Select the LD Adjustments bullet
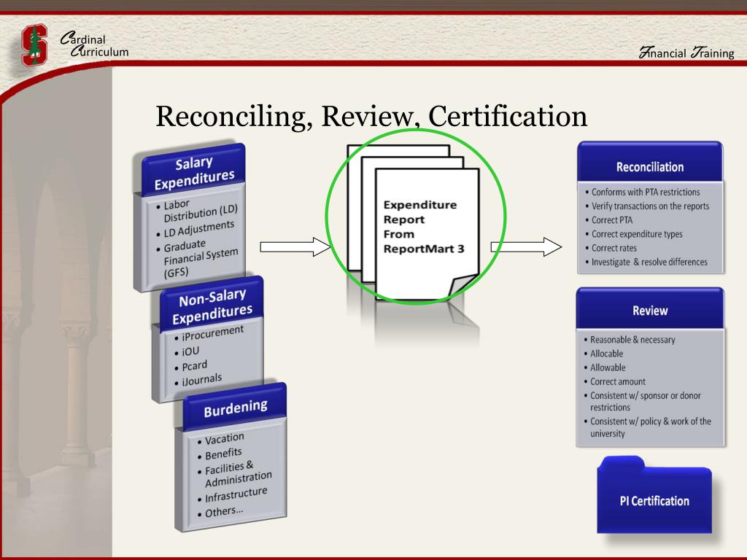The image size is (747, 560). [x=196, y=229]
